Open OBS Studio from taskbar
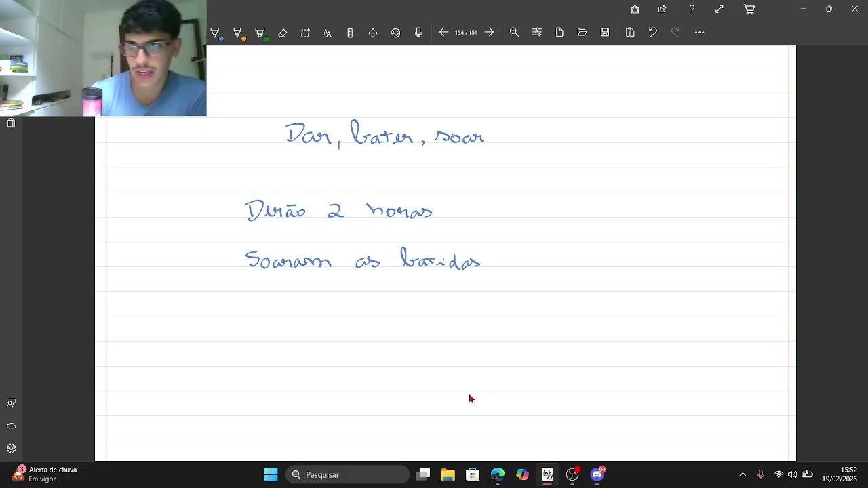The image size is (868, 488). [x=572, y=474]
